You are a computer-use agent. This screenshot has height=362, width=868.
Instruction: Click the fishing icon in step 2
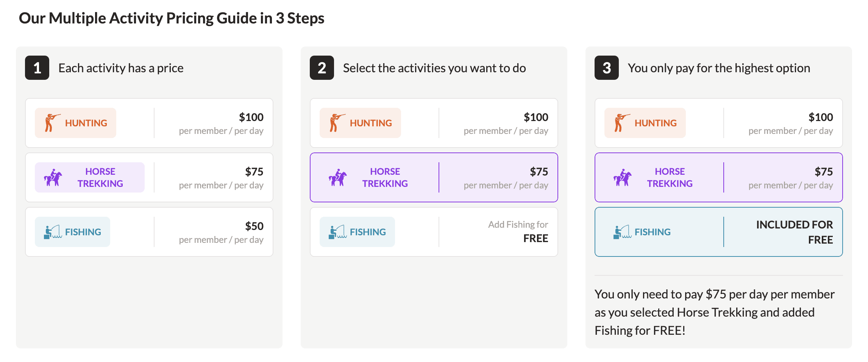coord(337,232)
